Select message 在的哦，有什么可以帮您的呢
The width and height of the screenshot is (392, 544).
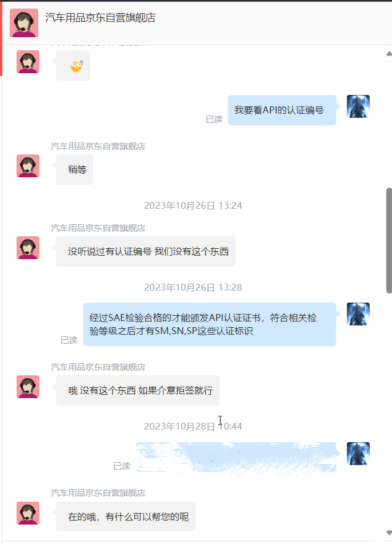coord(126,517)
